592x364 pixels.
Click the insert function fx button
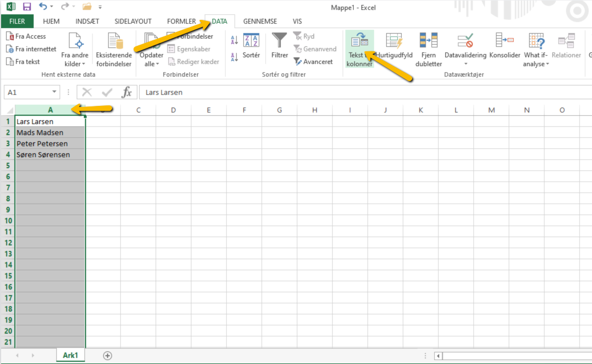(x=126, y=92)
